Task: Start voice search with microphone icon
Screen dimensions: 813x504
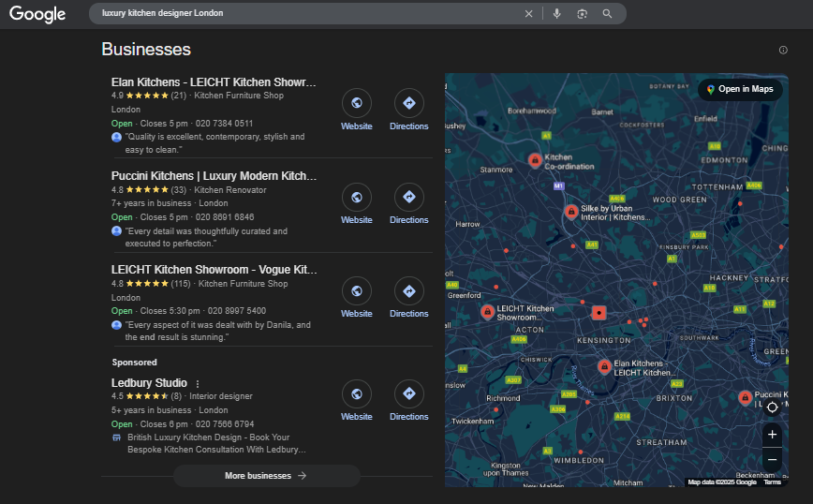Action: click(x=556, y=14)
